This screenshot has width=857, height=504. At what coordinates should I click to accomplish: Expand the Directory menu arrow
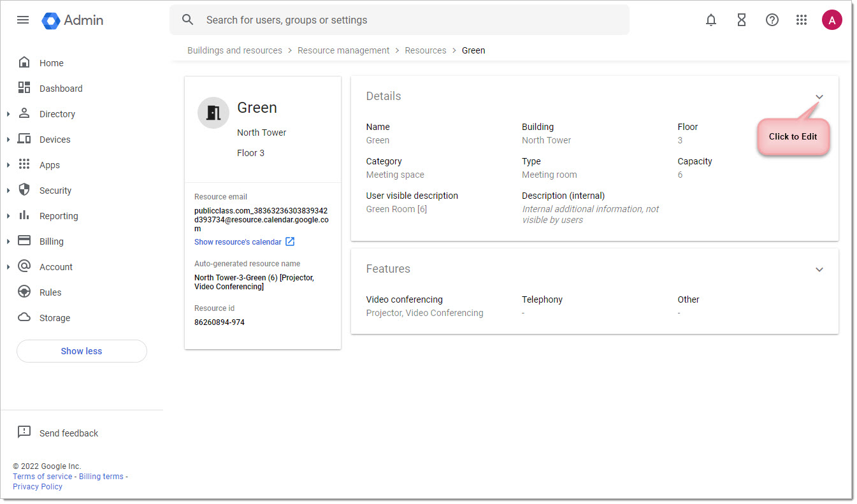[8, 114]
